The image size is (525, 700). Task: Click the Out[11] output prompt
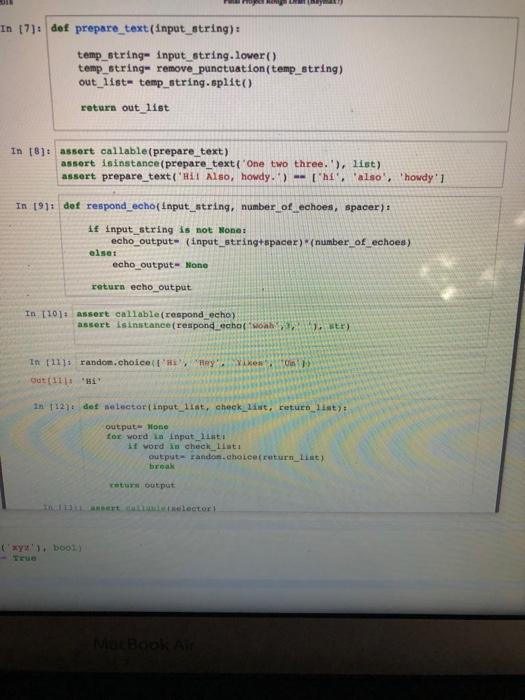pyautogui.click(x=52, y=381)
